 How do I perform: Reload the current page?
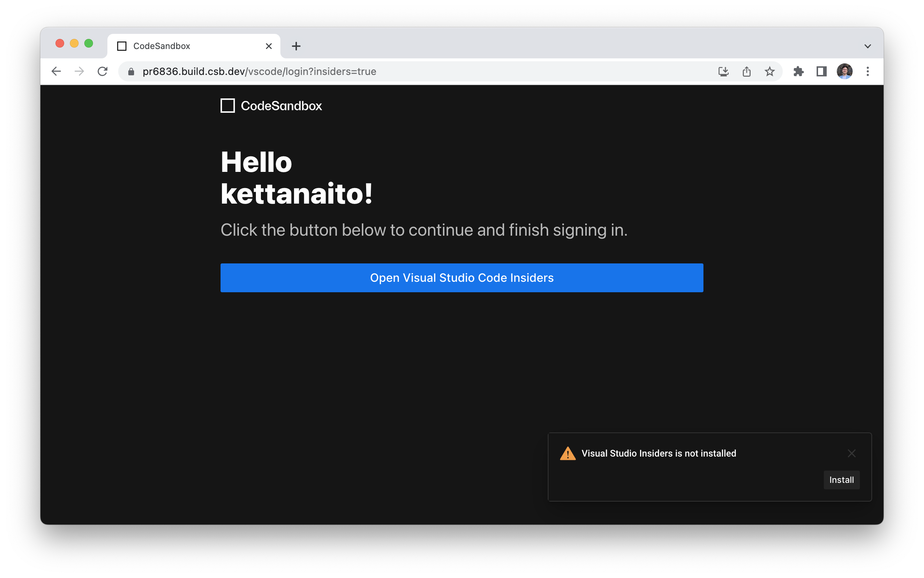pyautogui.click(x=102, y=71)
